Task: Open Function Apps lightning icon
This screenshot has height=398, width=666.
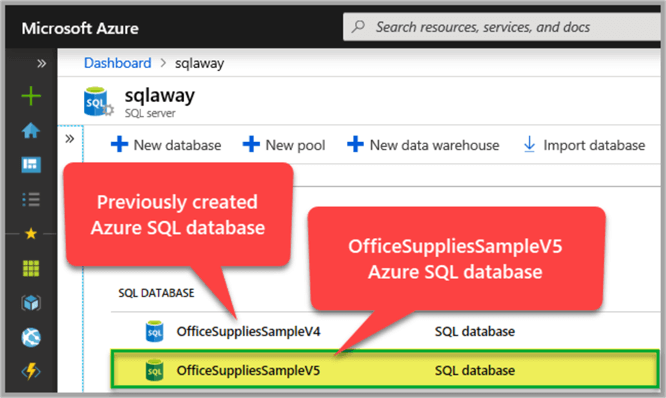Action: [31, 371]
